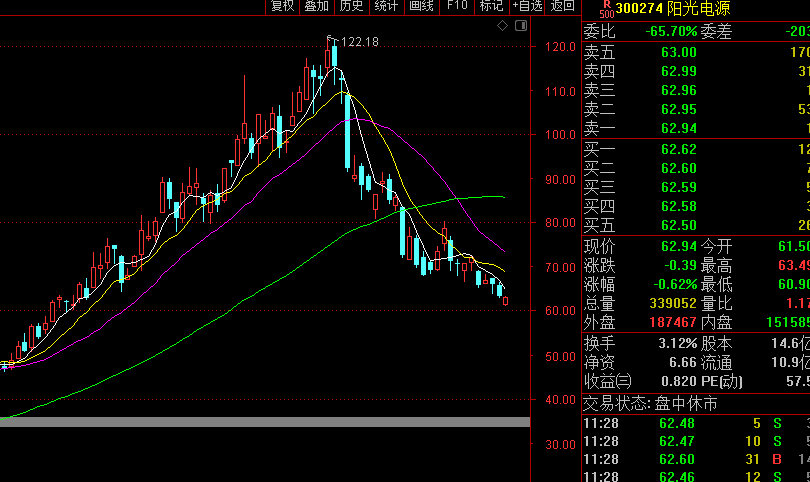
Task: Click stock title 300274 阳光电源
Action: click(x=673, y=9)
